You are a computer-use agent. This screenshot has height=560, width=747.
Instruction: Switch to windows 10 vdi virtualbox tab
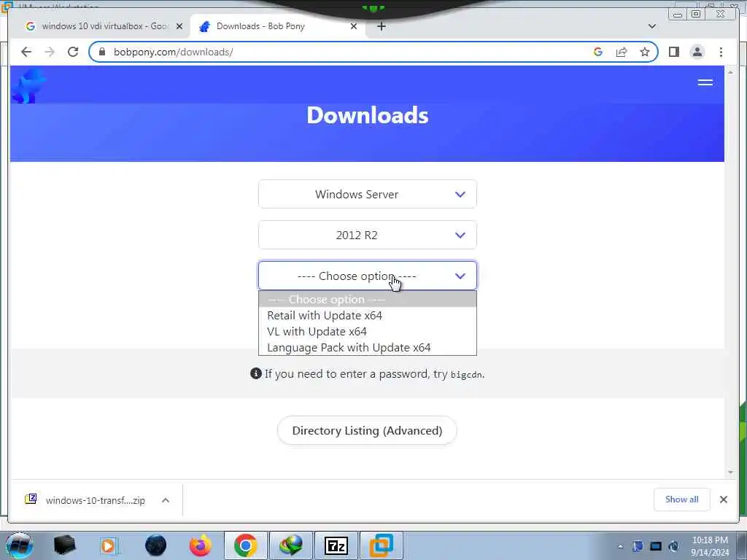click(104, 26)
